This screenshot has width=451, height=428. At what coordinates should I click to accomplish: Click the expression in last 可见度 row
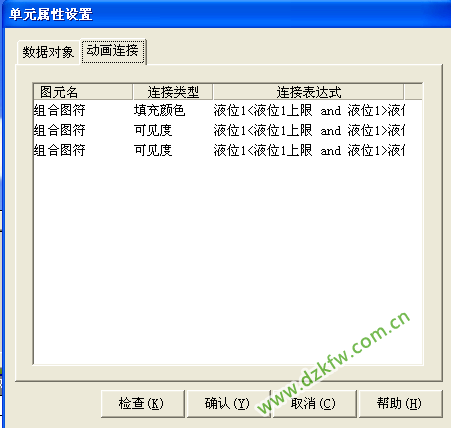click(309, 150)
